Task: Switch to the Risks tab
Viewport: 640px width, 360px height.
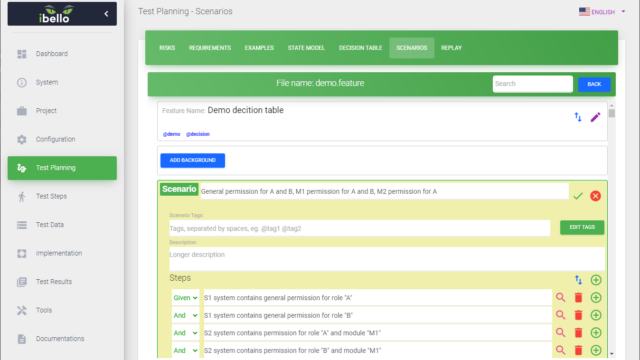Action: point(167,48)
